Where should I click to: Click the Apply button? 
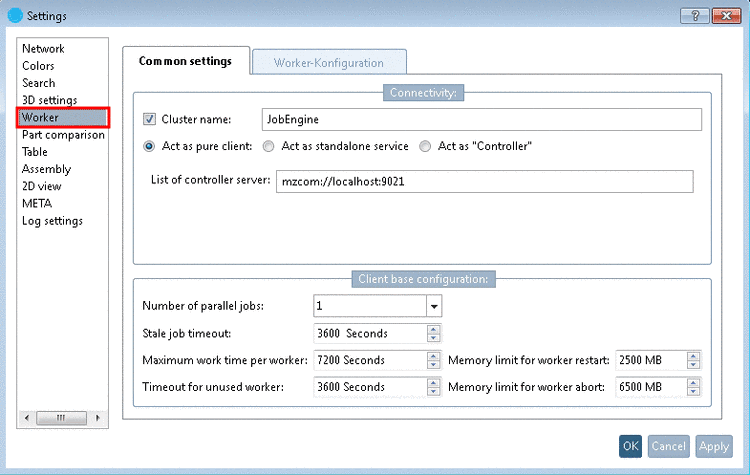714,447
